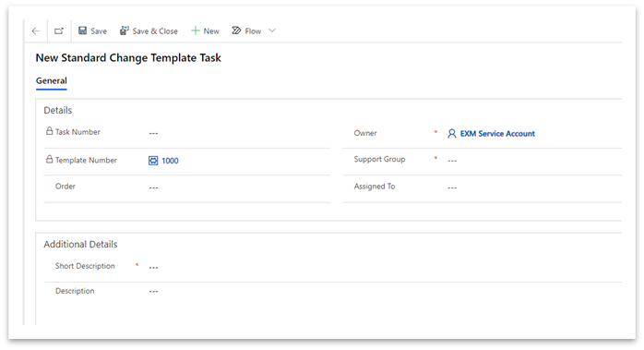Expand the Flow dropdown chevron
Viewport: 644px width, 350px height.
272,30
